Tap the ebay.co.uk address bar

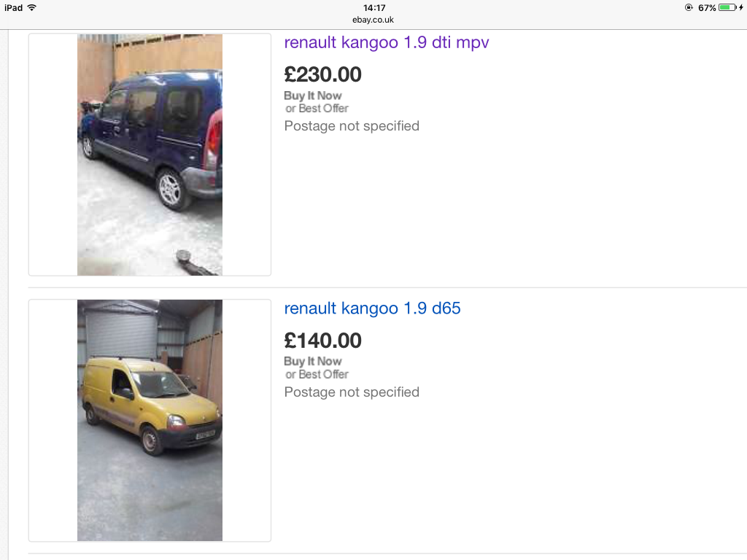pos(373,20)
